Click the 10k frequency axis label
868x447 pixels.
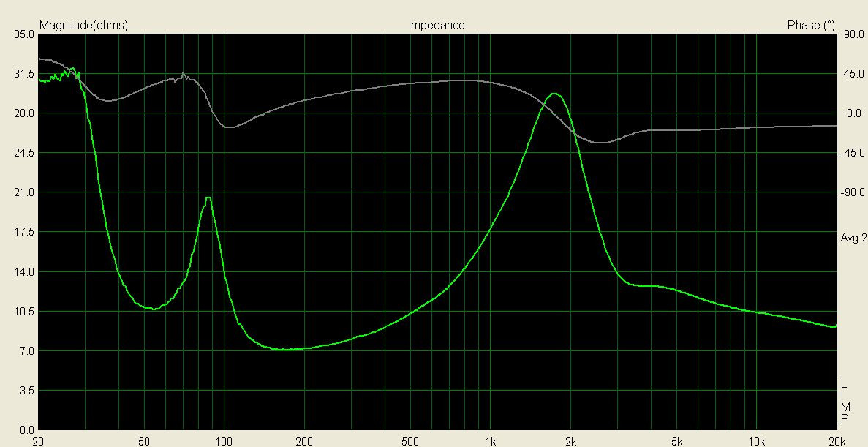[758, 441]
